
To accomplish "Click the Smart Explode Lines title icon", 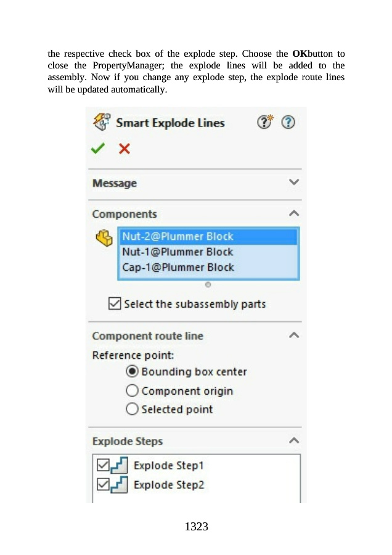I will click(x=101, y=122).
